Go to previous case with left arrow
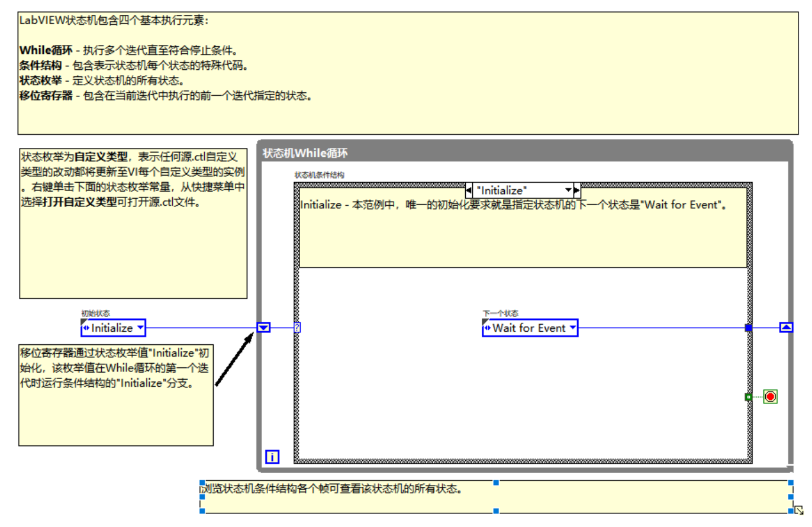Image resolution: width=812 pixels, height=527 pixels. click(469, 190)
